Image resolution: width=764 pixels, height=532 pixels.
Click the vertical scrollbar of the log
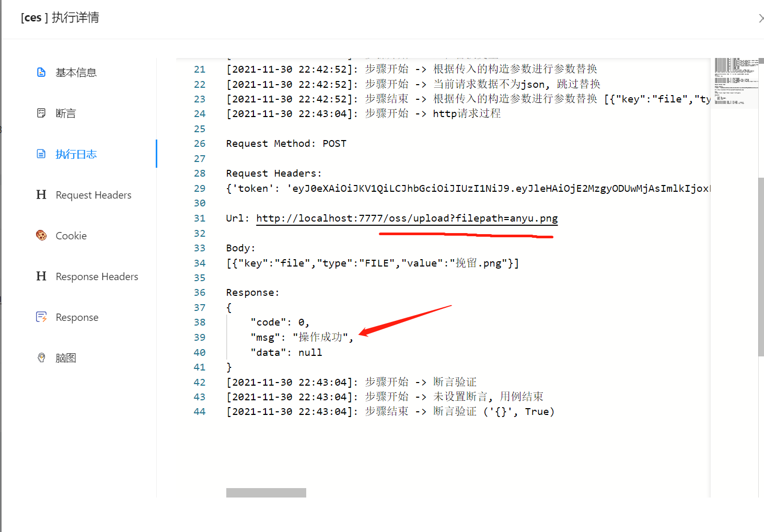coord(761,267)
